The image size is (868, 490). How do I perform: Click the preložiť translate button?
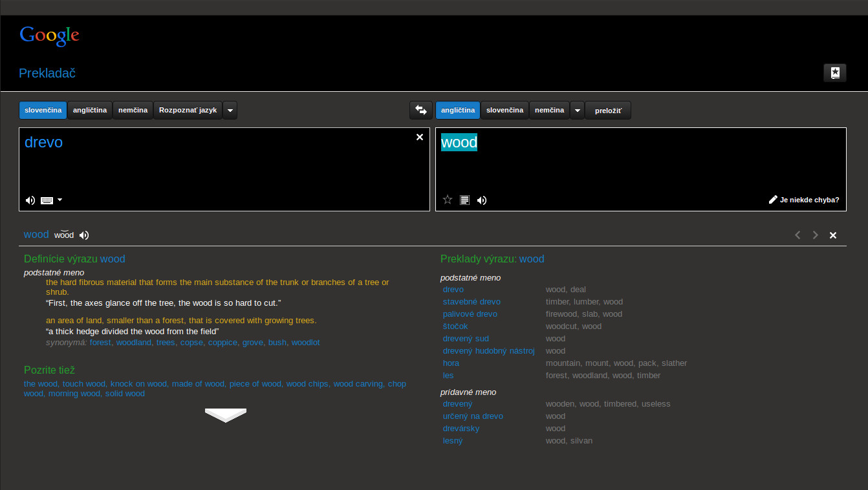tap(608, 111)
